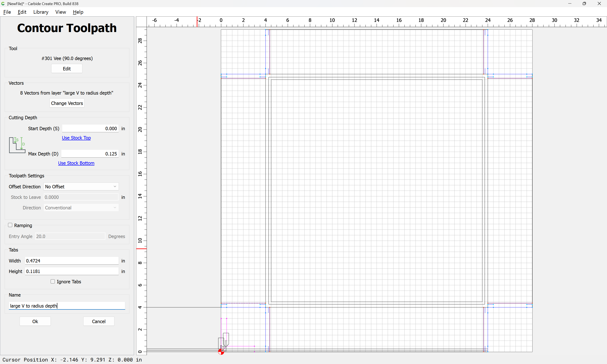Click the Carbide Create app icon
The width and height of the screenshot is (607, 364).
point(3,4)
